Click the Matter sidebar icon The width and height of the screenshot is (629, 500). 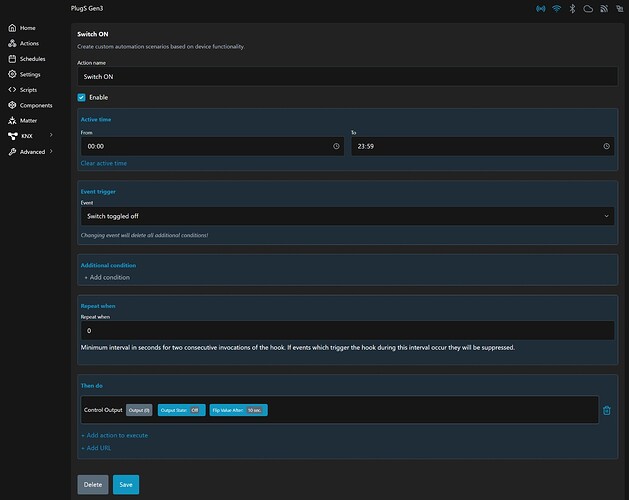(12, 120)
